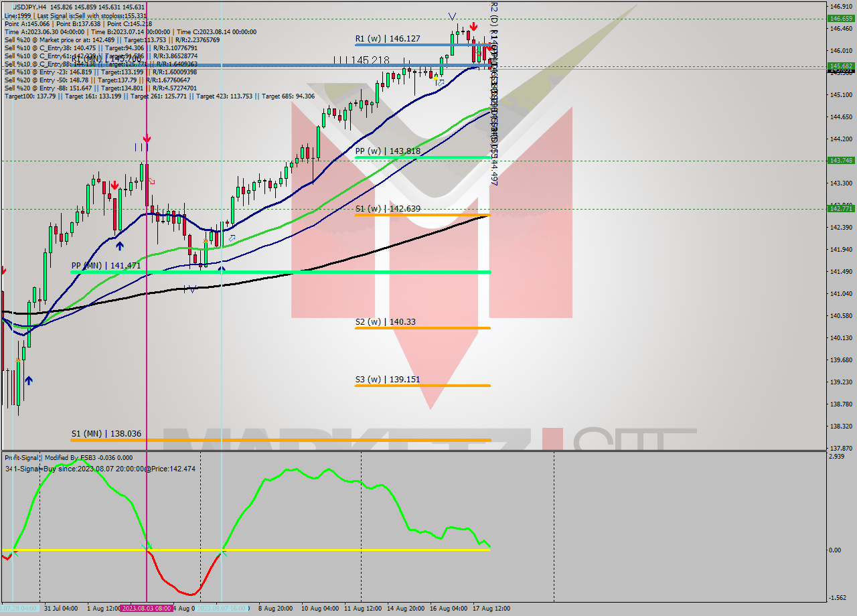Image resolution: width=857 pixels, height=616 pixels.
Task: Click the orange signal marker near the 2 Aug candles
Action: point(206,241)
